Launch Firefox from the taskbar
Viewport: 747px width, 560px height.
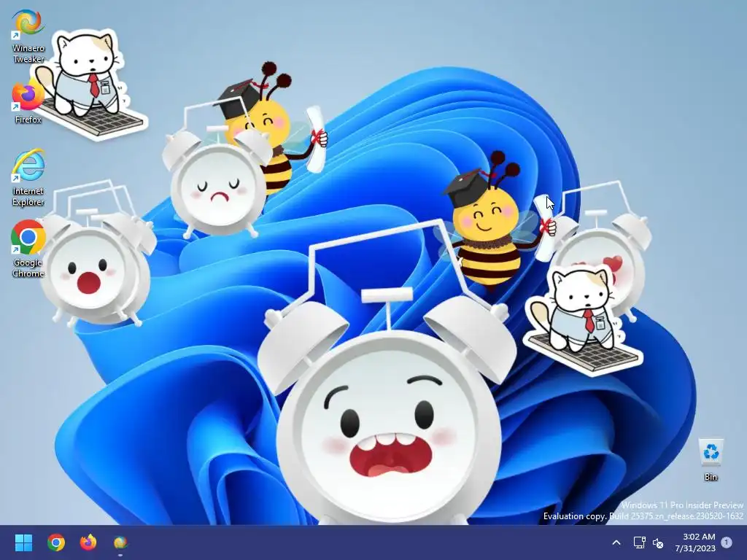click(88, 542)
